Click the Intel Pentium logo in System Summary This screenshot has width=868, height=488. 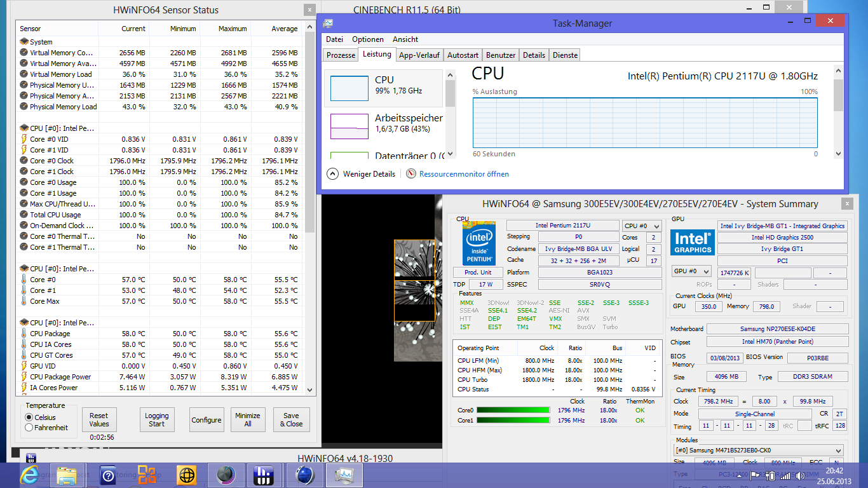pos(480,243)
